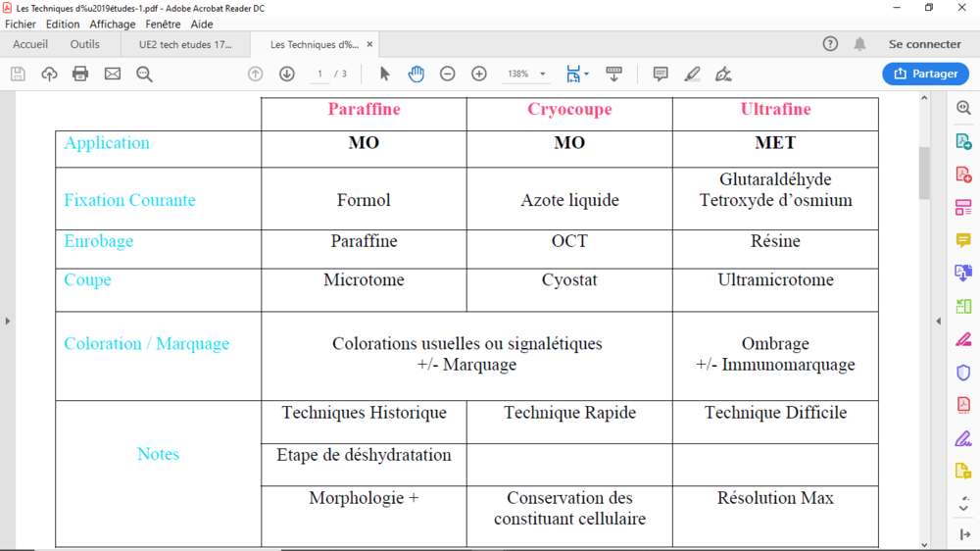Image resolution: width=980 pixels, height=551 pixels.
Task: Zoom out with the minus icon
Action: pyautogui.click(x=448, y=74)
